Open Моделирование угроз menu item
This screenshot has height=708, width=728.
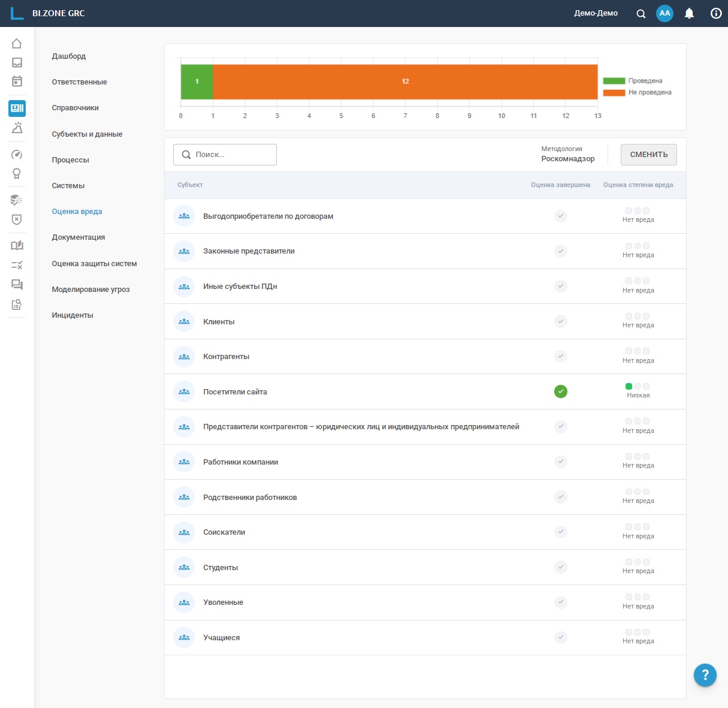click(x=90, y=290)
